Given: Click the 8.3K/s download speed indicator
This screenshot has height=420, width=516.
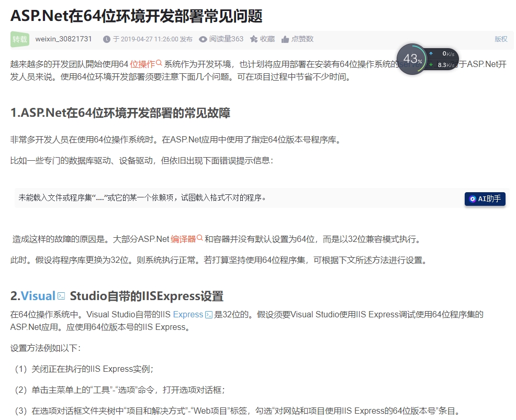Looking at the screenshot, I should (x=445, y=65).
